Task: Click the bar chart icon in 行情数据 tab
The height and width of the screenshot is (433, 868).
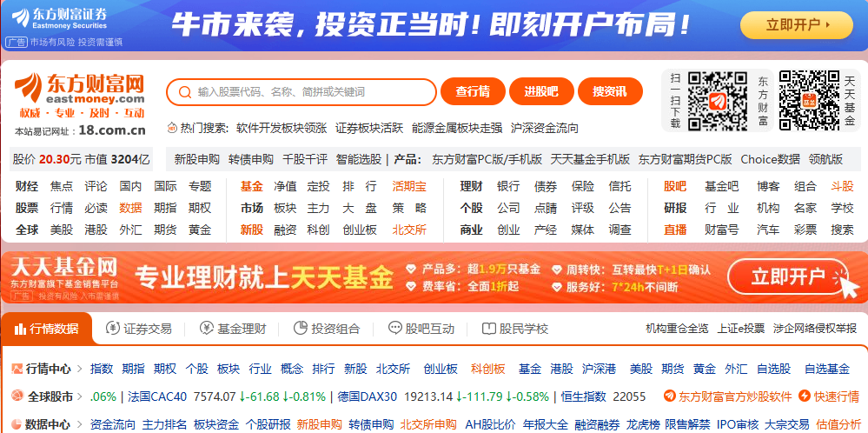Action: (21, 329)
